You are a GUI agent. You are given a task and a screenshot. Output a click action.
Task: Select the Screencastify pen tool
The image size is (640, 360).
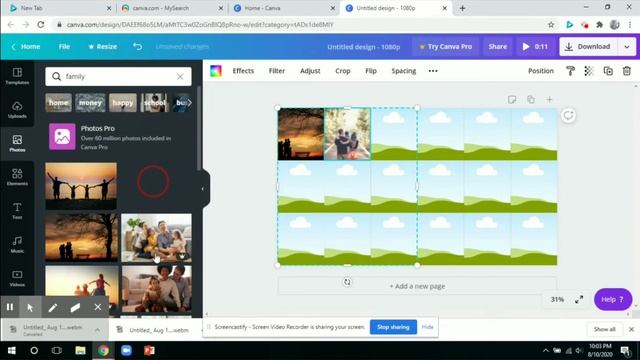pos(53,307)
